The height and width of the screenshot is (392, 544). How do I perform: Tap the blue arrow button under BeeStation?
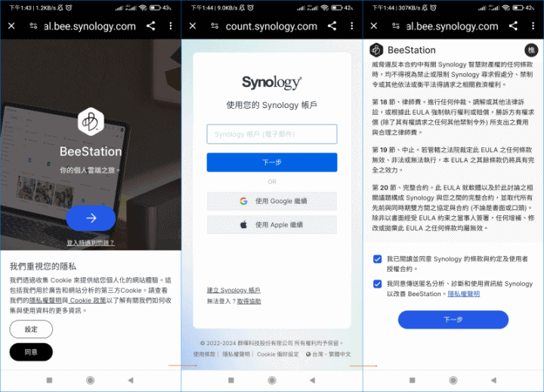click(x=91, y=218)
